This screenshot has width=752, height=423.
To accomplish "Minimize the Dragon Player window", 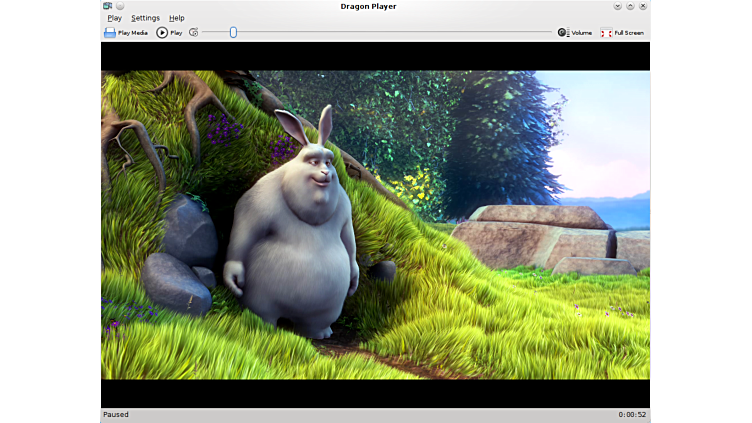I will click(x=618, y=6).
